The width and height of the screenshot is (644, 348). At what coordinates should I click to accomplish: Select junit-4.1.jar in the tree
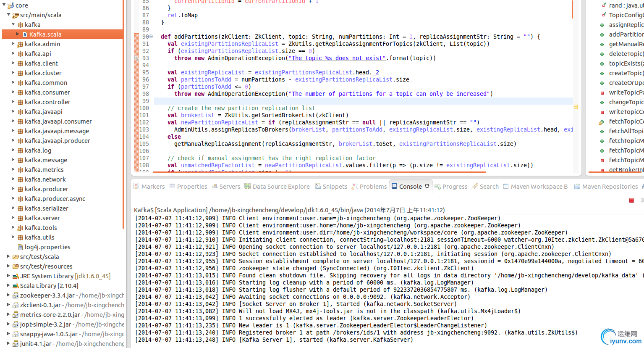[x=36, y=344]
